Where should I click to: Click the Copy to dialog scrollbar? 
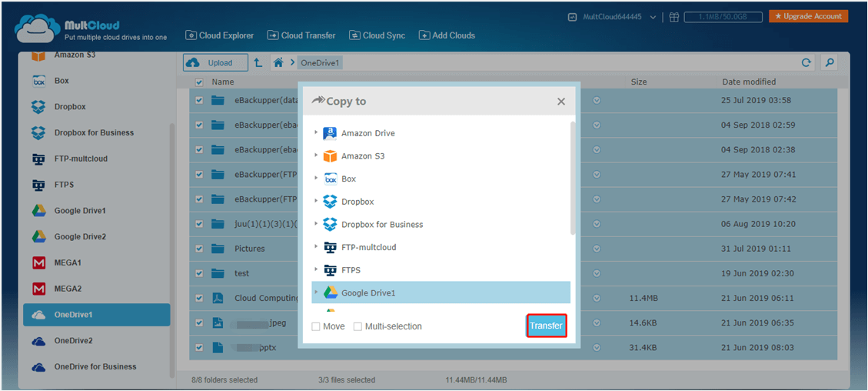pos(573,179)
